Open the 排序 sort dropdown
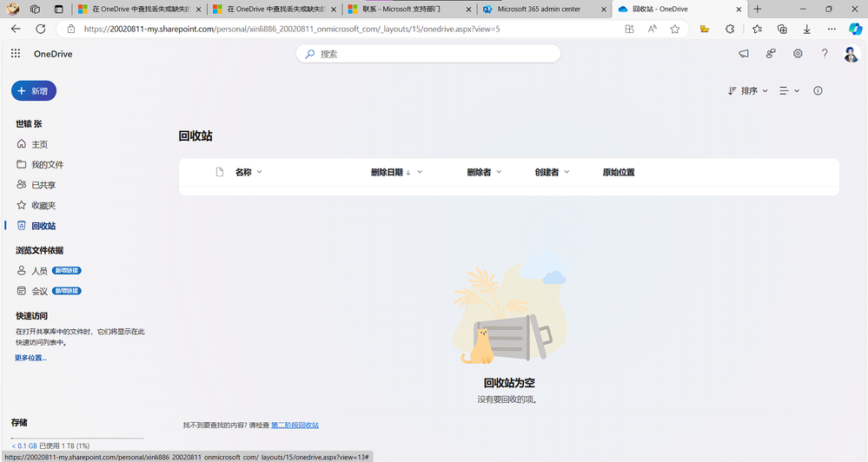 (748, 90)
